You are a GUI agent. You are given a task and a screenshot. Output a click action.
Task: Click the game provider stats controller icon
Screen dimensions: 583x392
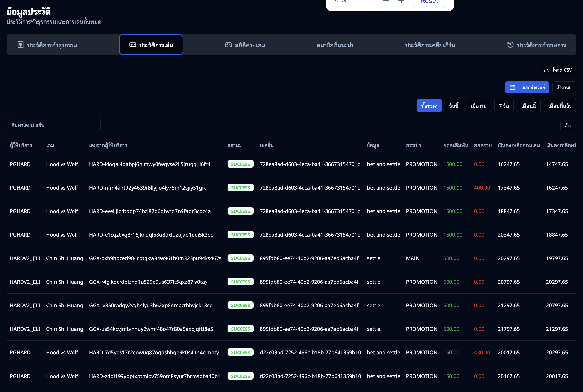pyautogui.click(x=228, y=45)
